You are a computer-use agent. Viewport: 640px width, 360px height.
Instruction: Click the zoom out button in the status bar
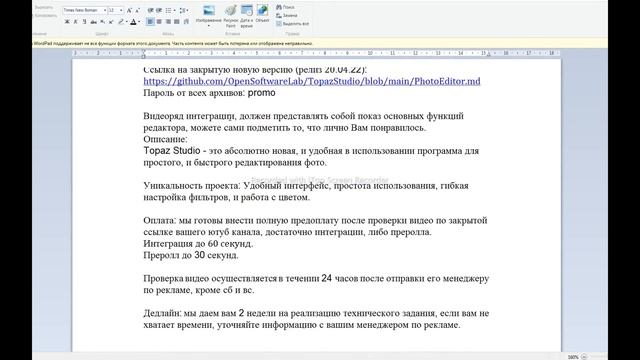pos(584,357)
